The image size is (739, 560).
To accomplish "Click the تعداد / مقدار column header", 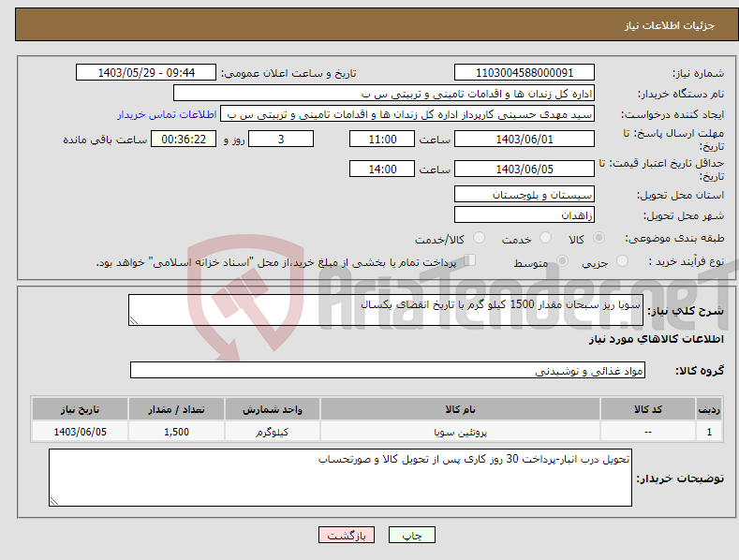I will tap(176, 409).
